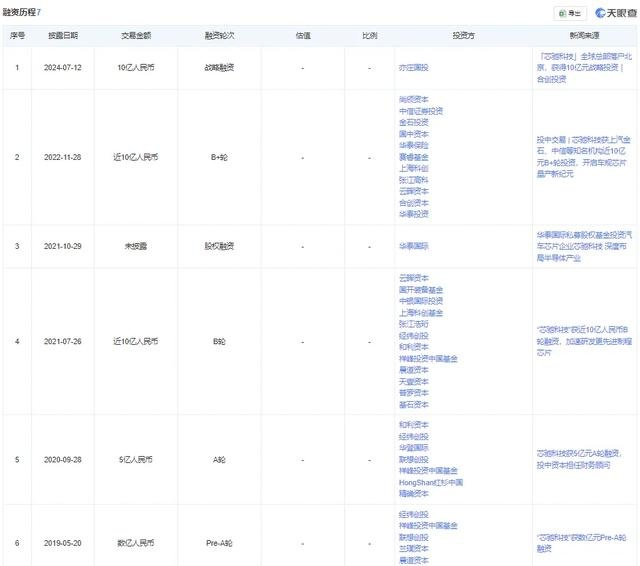Click the 投资方 column header
The width and height of the screenshot is (640, 566).
click(463, 36)
